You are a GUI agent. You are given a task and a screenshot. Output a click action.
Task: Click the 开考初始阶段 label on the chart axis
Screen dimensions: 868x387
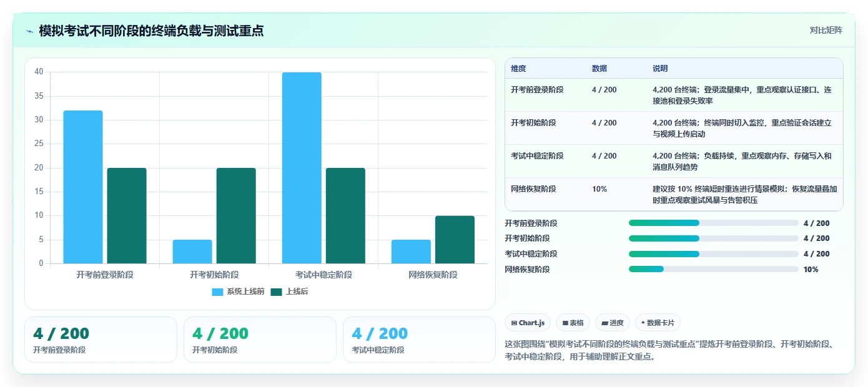click(214, 275)
